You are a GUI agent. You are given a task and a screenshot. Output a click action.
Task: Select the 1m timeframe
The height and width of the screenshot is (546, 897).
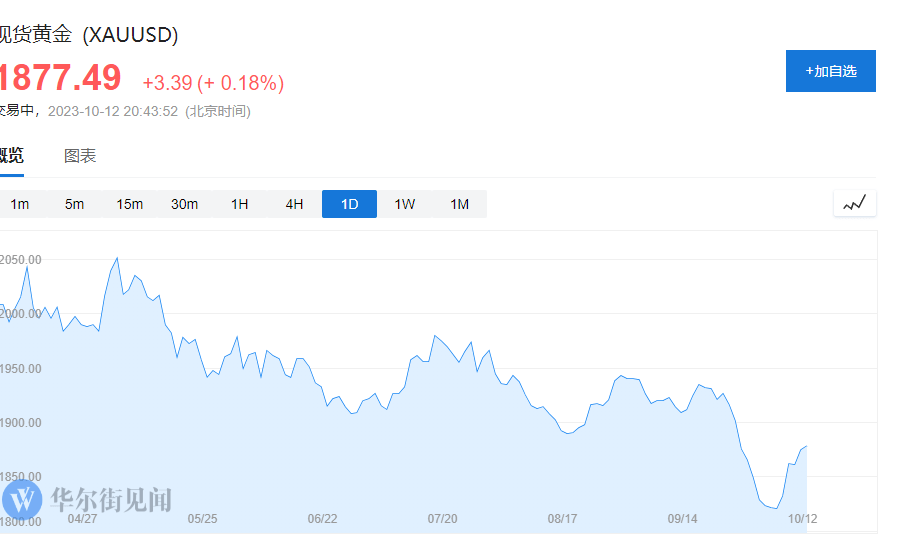(19, 204)
